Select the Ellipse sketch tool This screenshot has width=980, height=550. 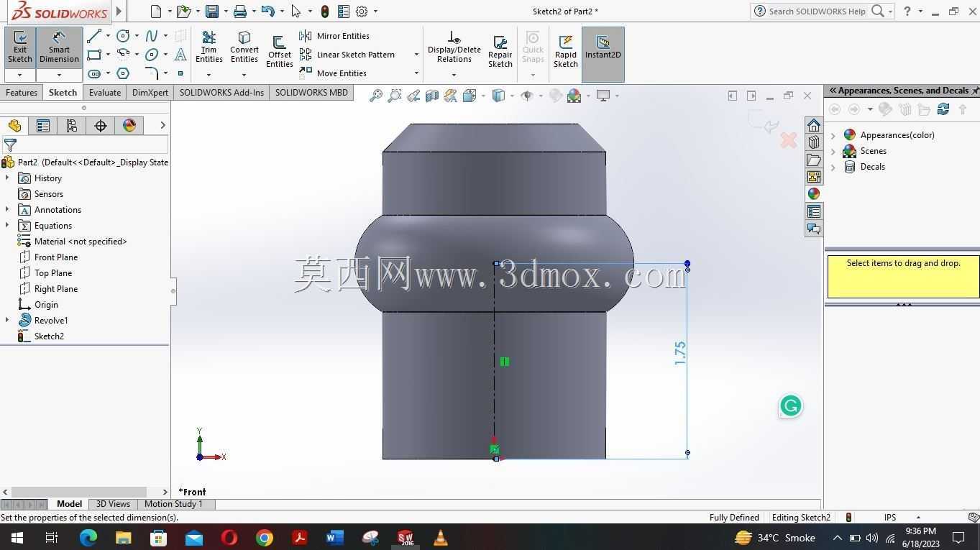[x=152, y=55]
